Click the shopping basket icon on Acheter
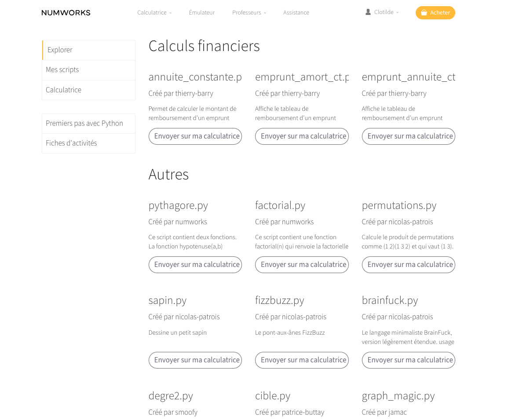The width and height of the screenshot is (530, 420). pos(424,13)
